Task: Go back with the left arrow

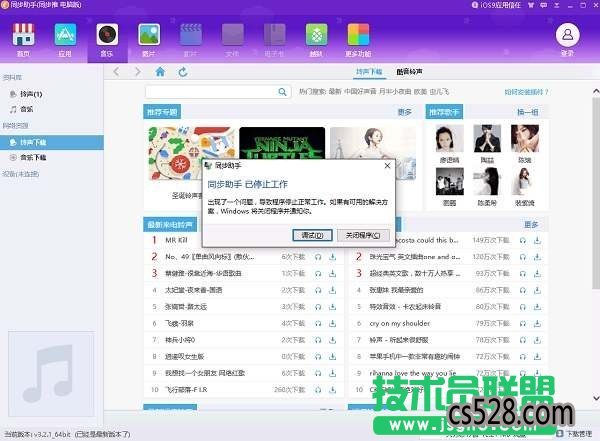Action: [116, 72]
